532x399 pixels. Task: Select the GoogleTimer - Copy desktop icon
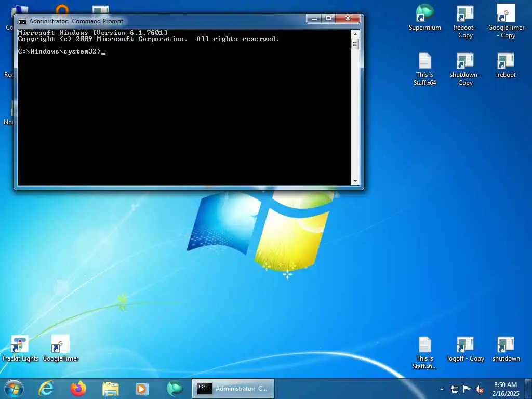click(x=506, y=21)
